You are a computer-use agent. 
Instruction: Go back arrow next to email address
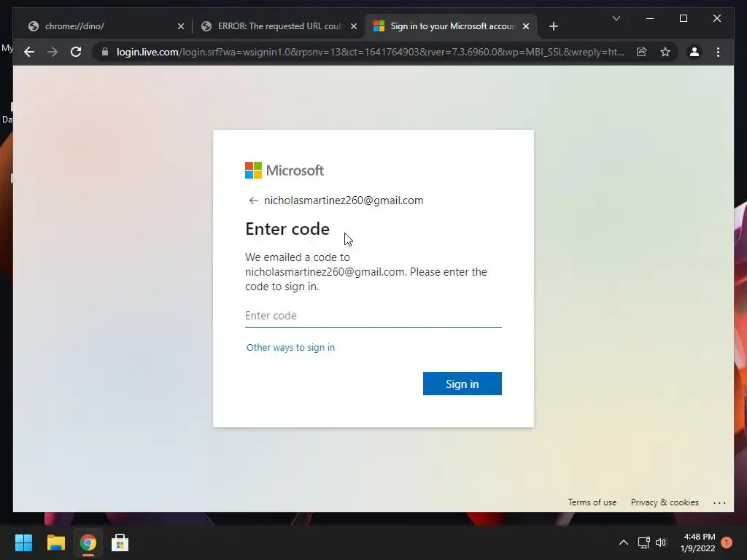pos(253,201)
